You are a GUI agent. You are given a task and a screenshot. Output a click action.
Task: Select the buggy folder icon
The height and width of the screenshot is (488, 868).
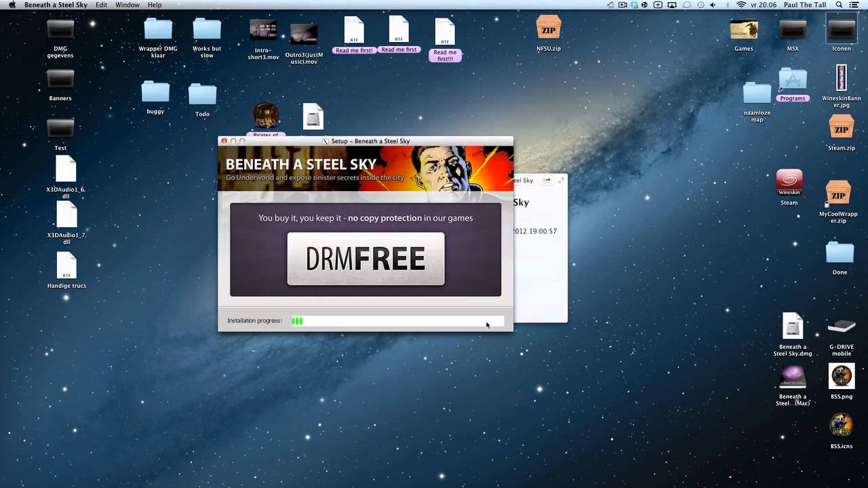155,92
